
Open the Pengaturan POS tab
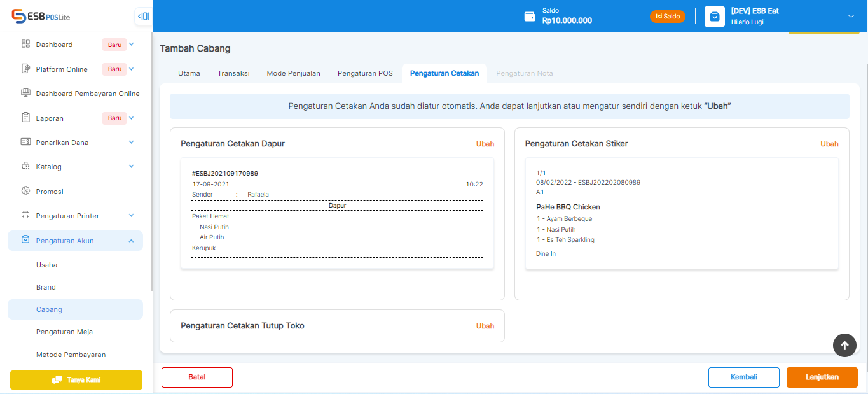point(365,73)
